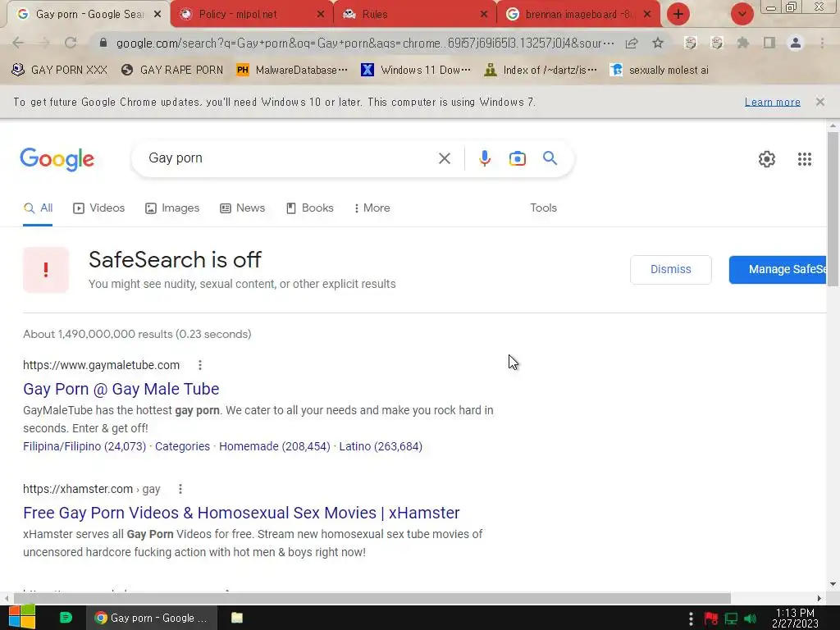
Task: Click the Categories sitelink
Action: [182, 446]
